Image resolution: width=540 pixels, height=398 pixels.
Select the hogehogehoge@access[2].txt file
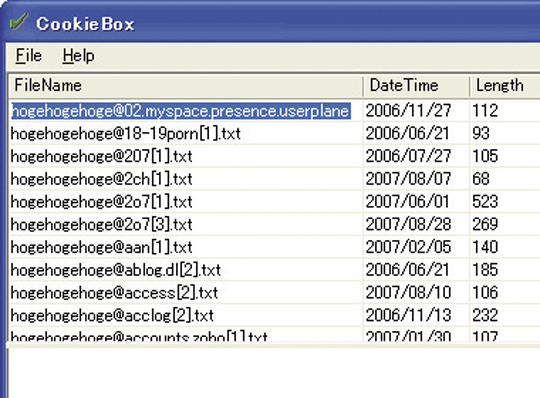click(114, 293)
